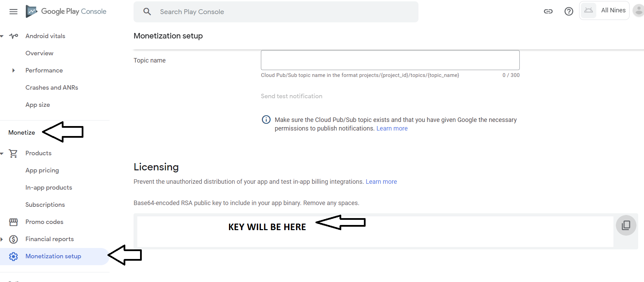
Task: Click Send test notification
Action: pos(291,96)
